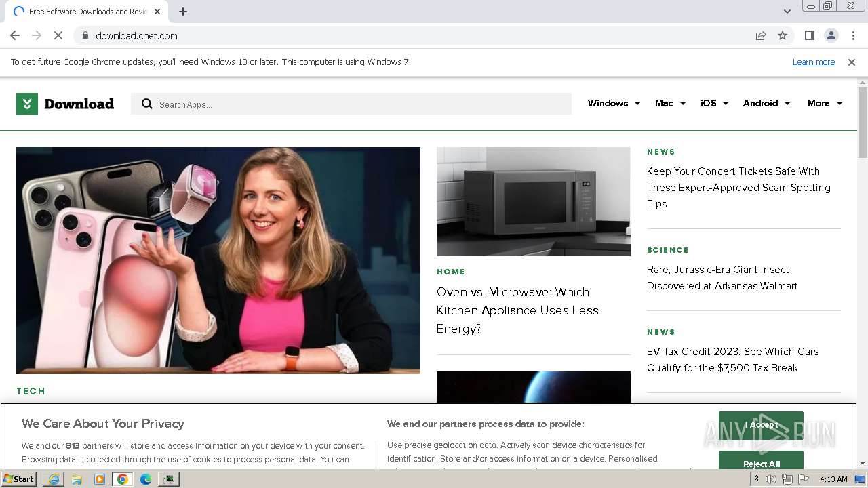Bookmark this page with the star icon
This screenshot has width=868, height=488.
[x=783, y=35]
